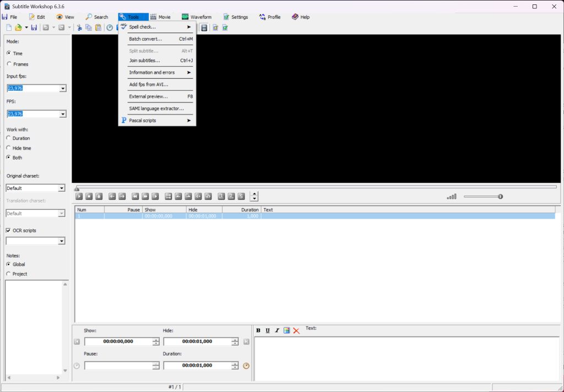Screen dimensions: 564x392
Task: Click the Cut scissors toolbar icon
Action: point(79,28)
